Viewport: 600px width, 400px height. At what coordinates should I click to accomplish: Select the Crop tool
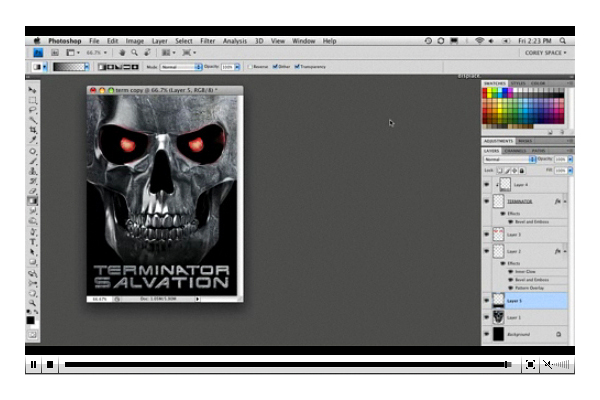coord(33,130)
